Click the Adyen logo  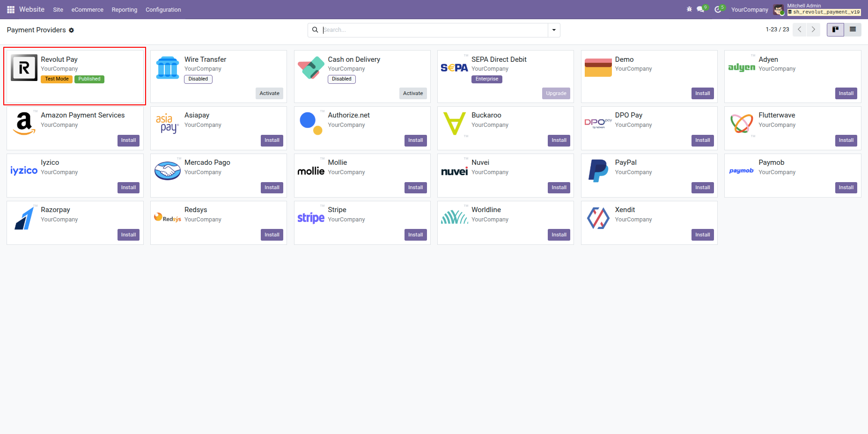[x=742, y=67]
